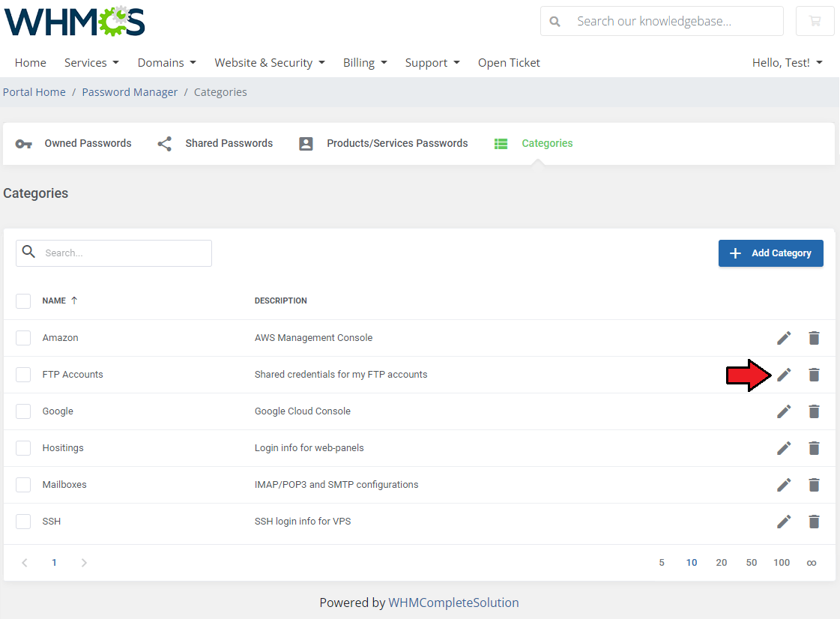
Task: Click the DESCRIPTION column header
Action: click(x=281, y=301)
